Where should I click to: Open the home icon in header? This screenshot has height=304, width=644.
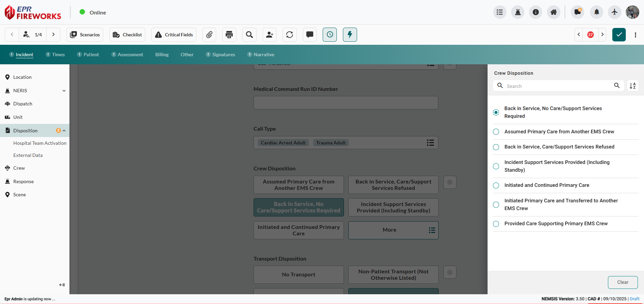(553, 12)
